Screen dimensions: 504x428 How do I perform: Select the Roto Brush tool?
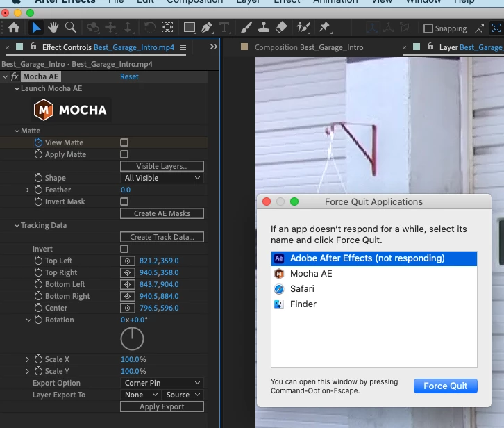point(303,28)
